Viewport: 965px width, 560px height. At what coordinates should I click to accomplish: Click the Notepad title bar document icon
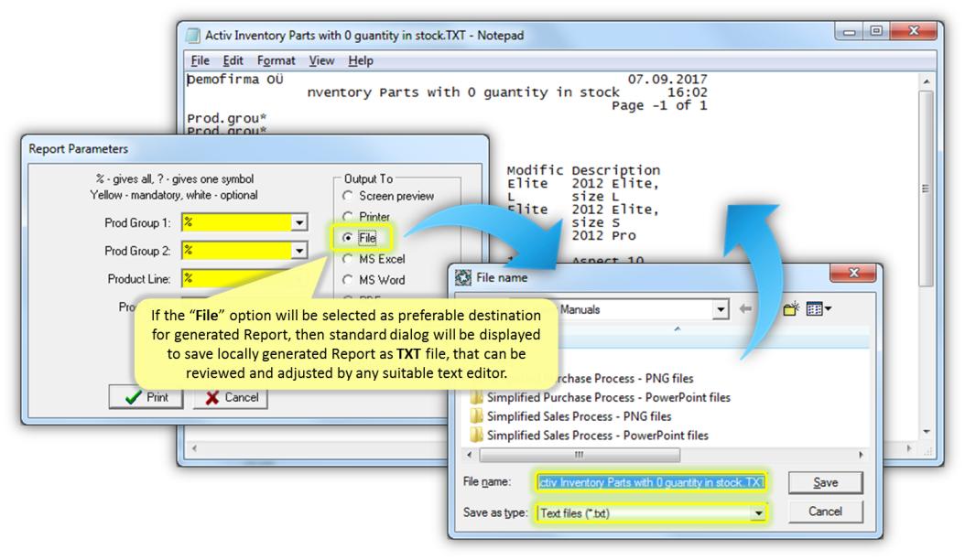point(193,35)
